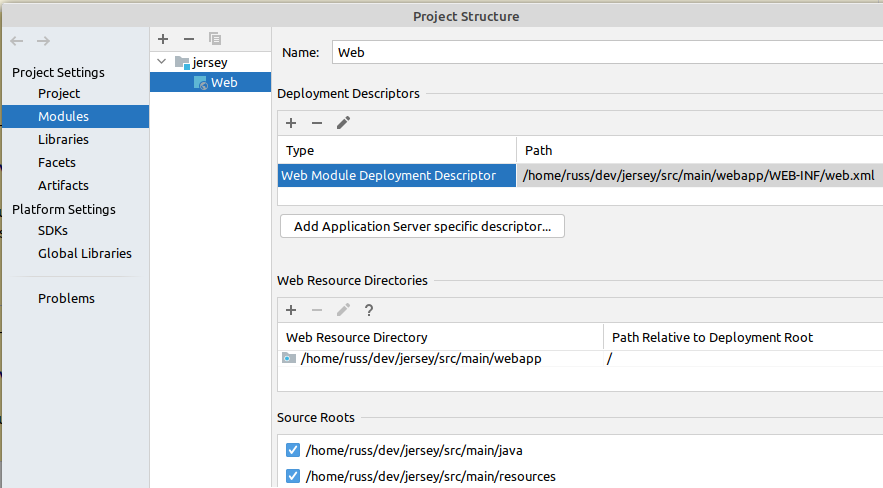Open Global Libraries settings
883x488 pixels.
[85, 253]
